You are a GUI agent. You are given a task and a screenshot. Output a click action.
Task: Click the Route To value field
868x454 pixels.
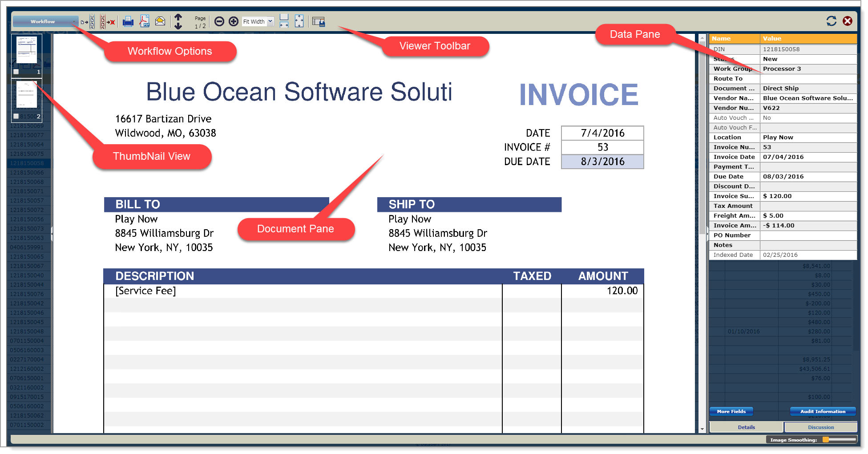point(808,78)
